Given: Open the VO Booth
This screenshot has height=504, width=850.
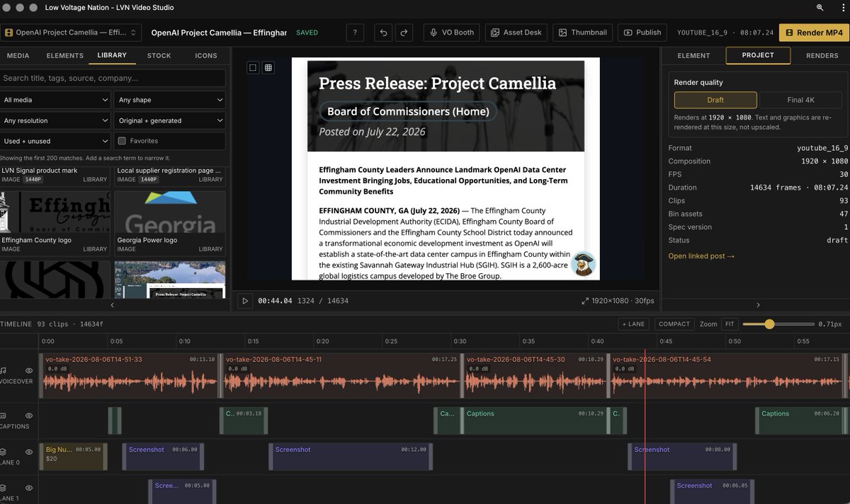Looking at the screenshot, I should pyautogui.click(x=452, y=33).
